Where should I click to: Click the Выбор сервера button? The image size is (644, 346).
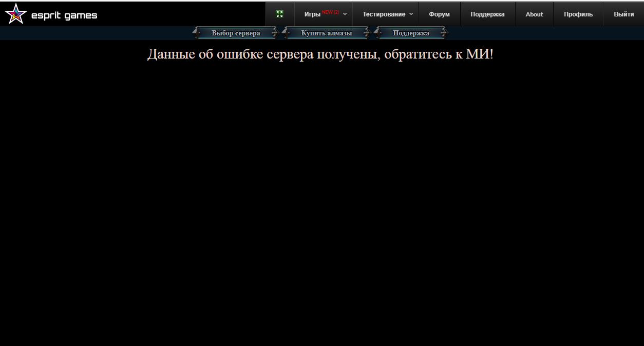point(236,33)
